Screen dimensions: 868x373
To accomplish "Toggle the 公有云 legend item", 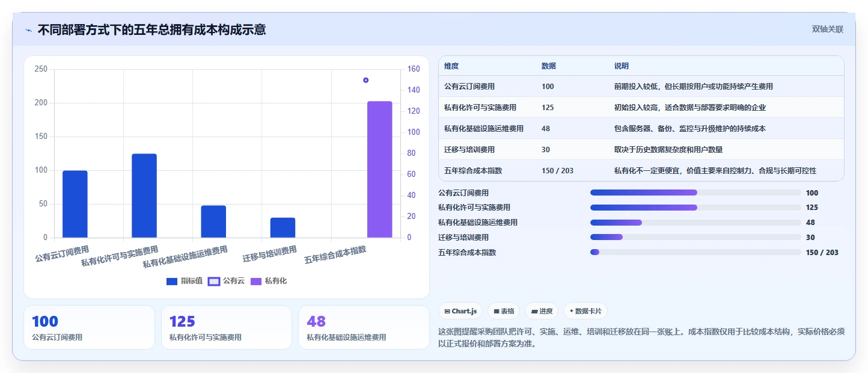I will pos(226,281).
